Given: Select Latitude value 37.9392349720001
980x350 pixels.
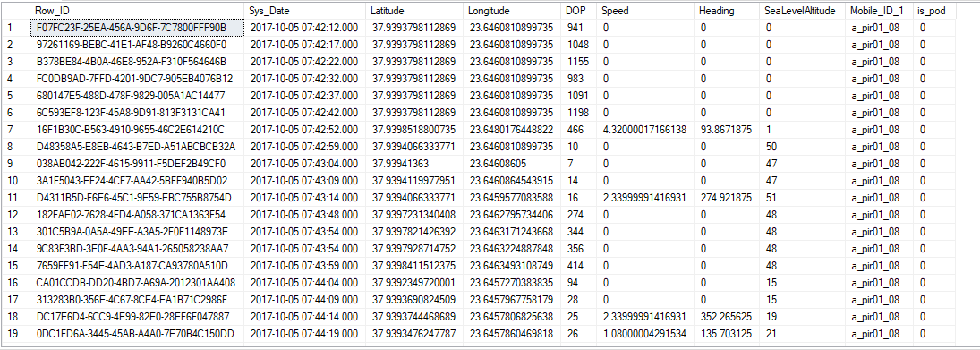Looking at the screenshot, I should click(413, 283).
